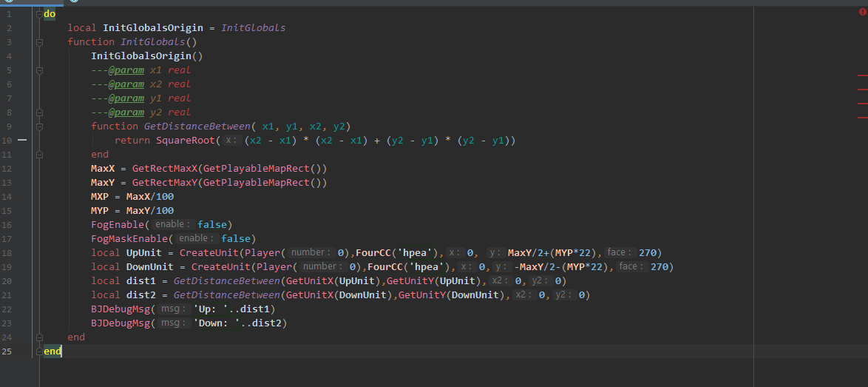Viewport: 868px width, 387px height.
Task: Click highlighted 'end' keyword on line 25
Action: [52, 351]
